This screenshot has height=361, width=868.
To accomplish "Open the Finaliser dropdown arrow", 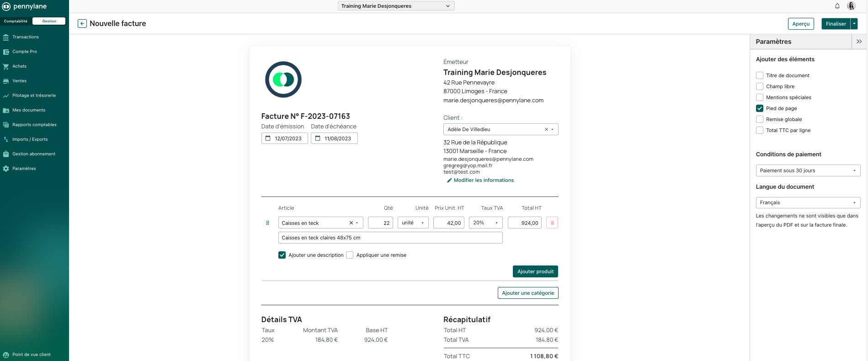I will [x=854, y=24].
